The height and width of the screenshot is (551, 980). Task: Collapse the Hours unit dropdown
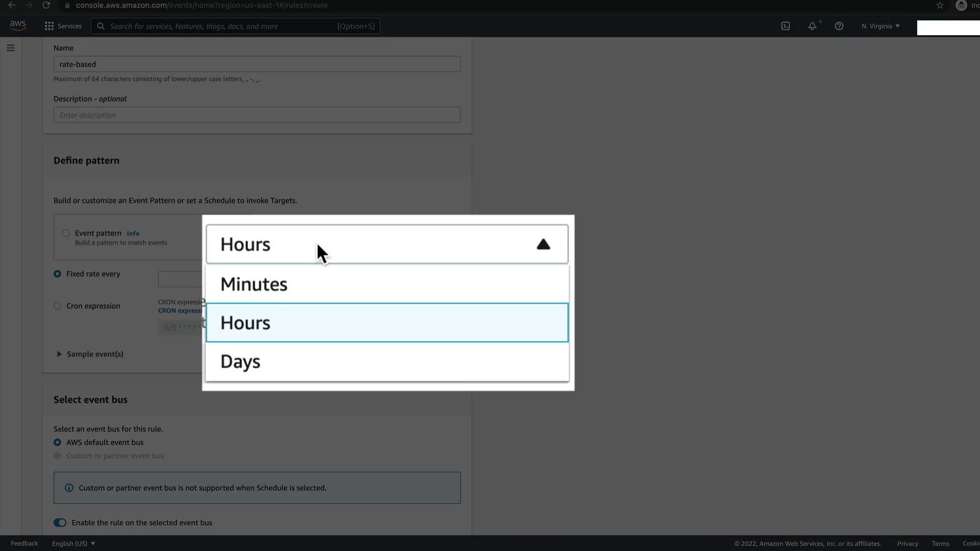pyautogui.click(x=543, y=244)
